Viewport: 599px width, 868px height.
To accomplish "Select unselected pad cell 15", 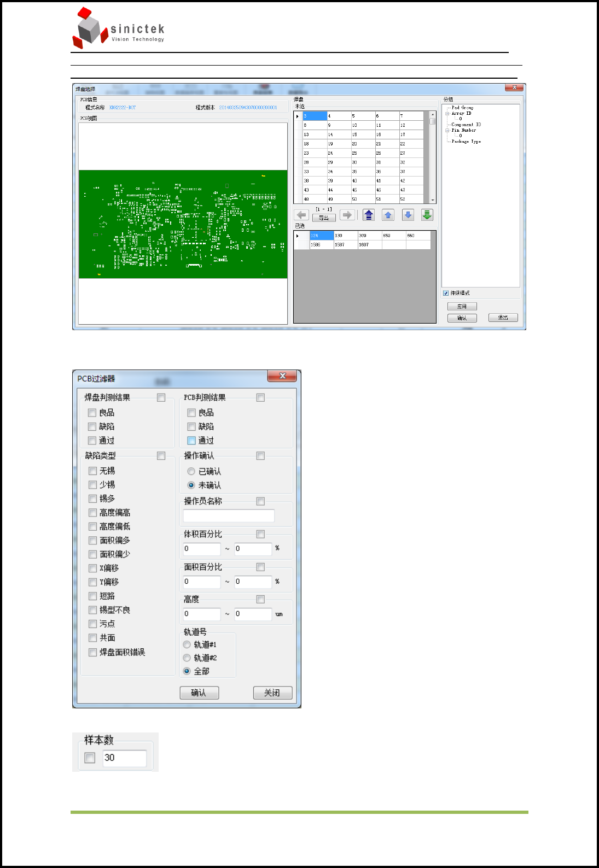I will pyautogui.click(x=363, y=134).
